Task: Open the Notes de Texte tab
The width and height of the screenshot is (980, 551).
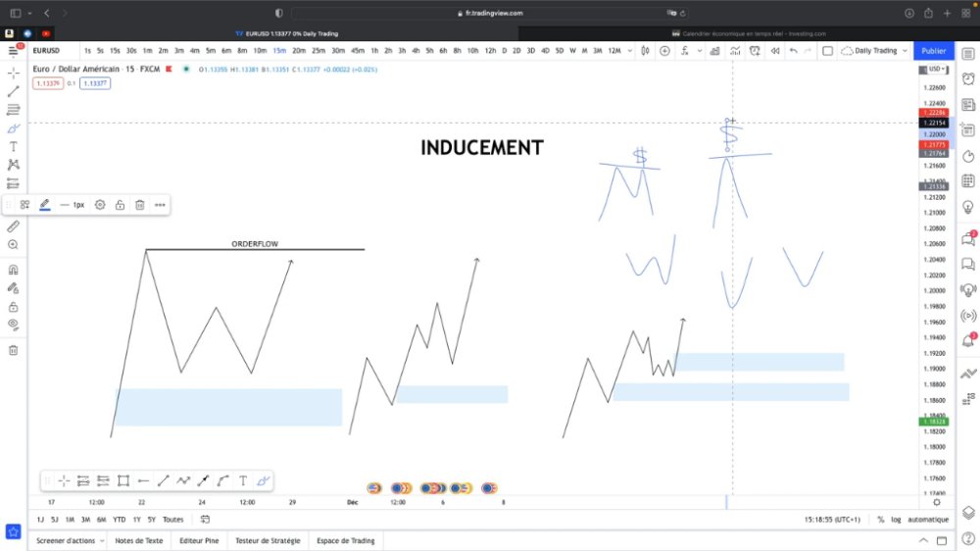Action: click(x=139, y=541)
